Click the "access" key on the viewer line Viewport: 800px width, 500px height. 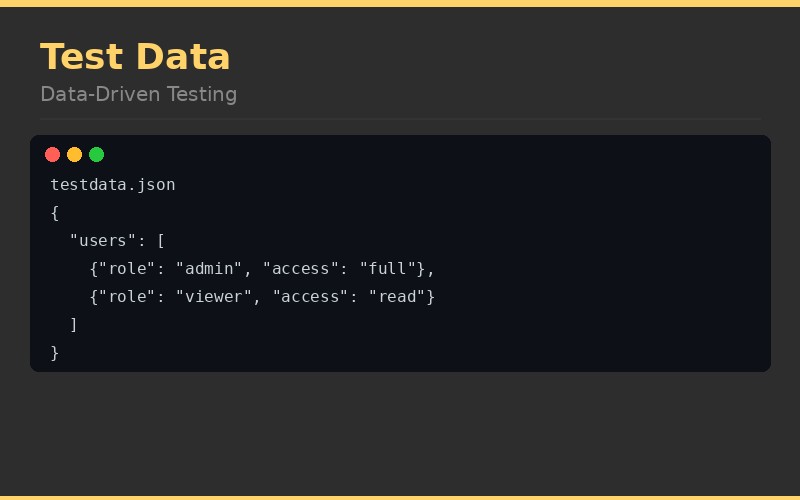point(311,297)
